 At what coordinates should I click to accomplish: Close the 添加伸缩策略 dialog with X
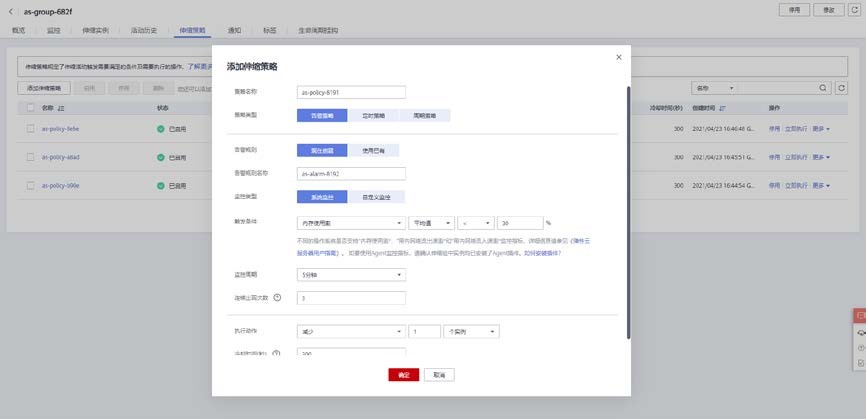[619, 57]
